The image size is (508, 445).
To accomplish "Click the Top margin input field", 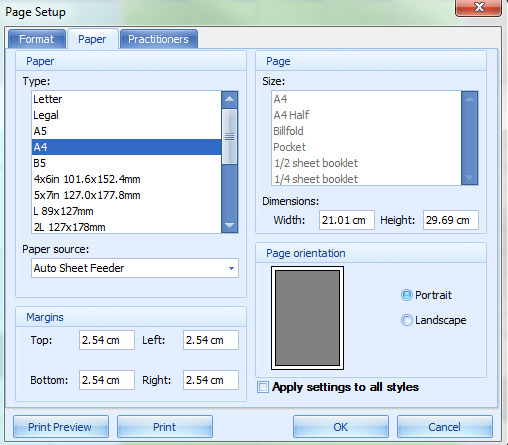I will coord(107,340).
